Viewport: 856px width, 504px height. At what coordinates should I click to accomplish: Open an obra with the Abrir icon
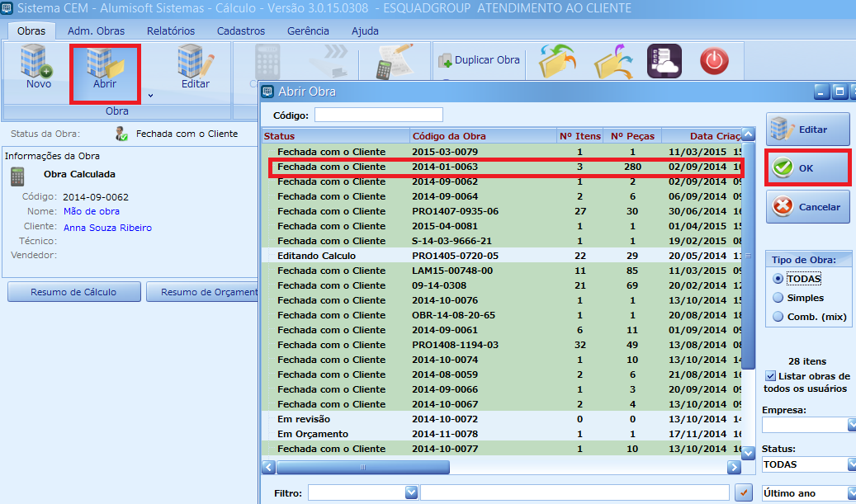click(x=104, y=67)
